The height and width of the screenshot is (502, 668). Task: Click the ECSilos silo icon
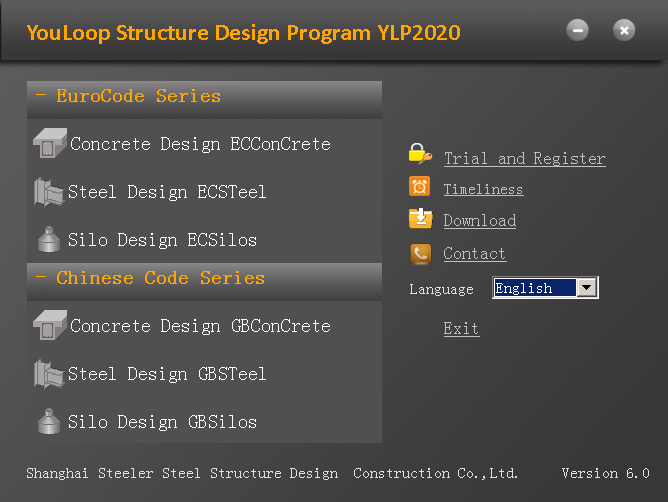(49, 239)
